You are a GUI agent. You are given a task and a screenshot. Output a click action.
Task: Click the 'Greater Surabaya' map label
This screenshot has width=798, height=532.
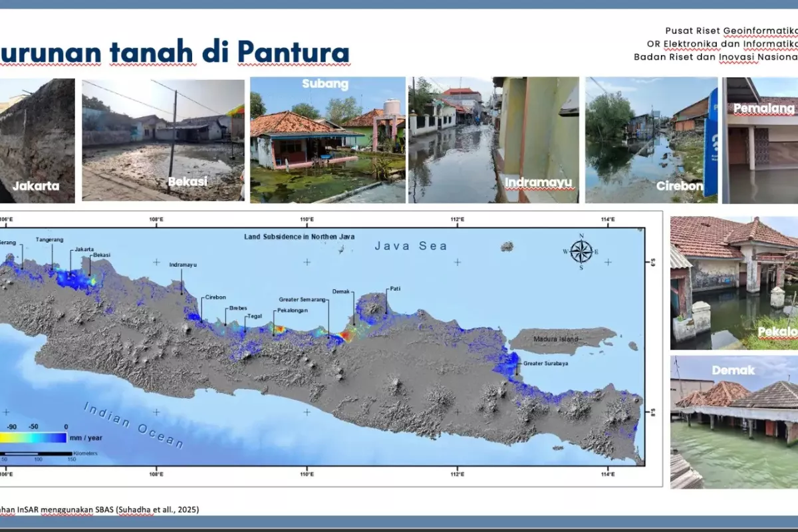pos(545,364)
